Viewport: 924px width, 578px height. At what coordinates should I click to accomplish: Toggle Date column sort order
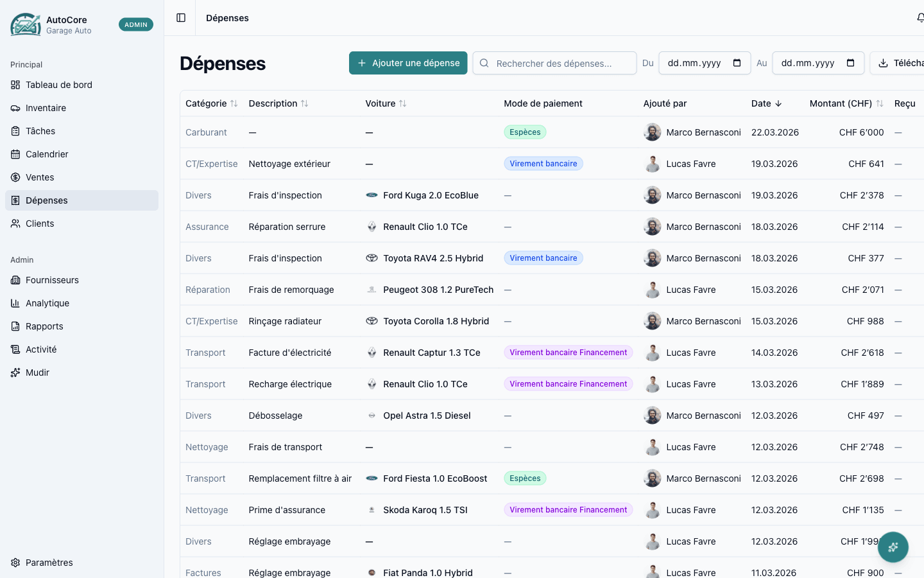point(766,103)
